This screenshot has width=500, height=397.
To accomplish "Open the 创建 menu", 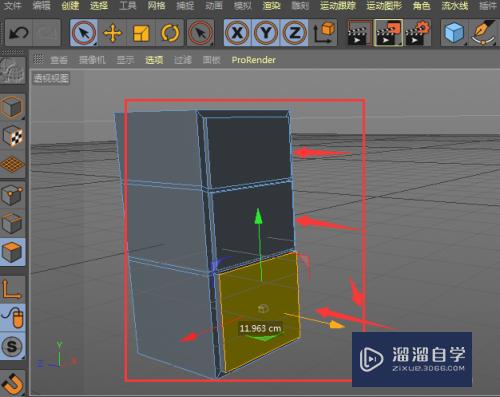I will [x=70, y=6].
